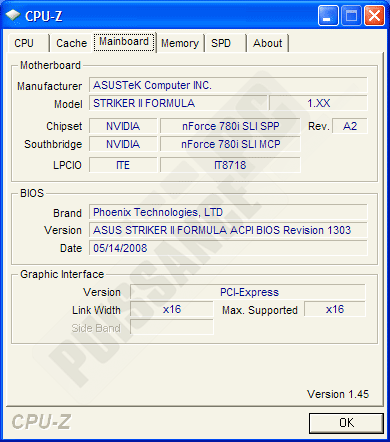Screen dimensions: 390x442
Task: Select the ASUSTeK Computer INC. manufacturer field
Action: tap(228, 85)
